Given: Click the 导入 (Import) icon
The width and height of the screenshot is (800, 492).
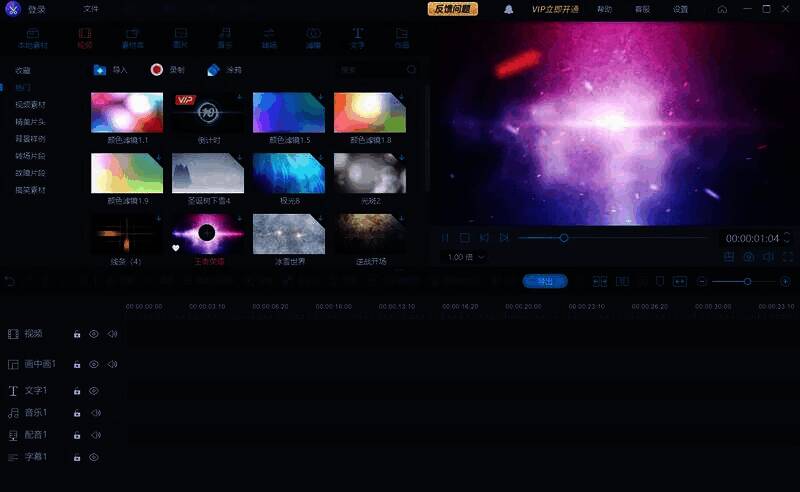Looking at the screenshot, I should coord(99,70).
